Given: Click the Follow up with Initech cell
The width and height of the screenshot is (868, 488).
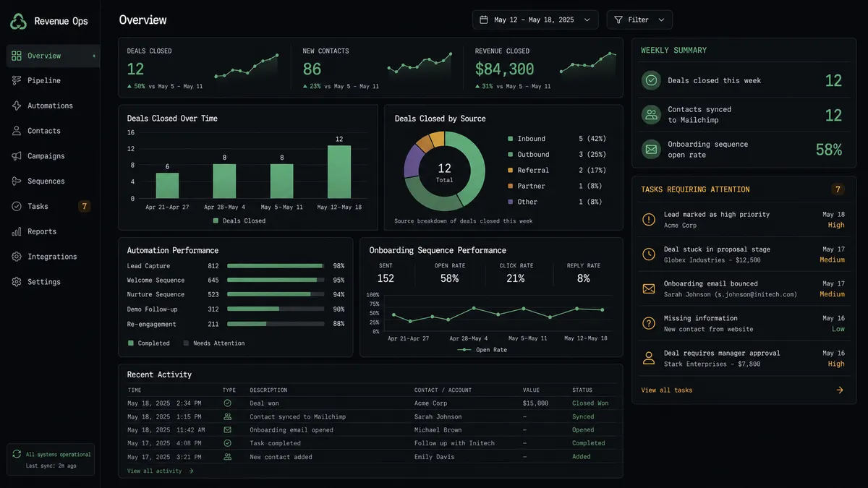Looking at the screenshot, I should point(454,443).
